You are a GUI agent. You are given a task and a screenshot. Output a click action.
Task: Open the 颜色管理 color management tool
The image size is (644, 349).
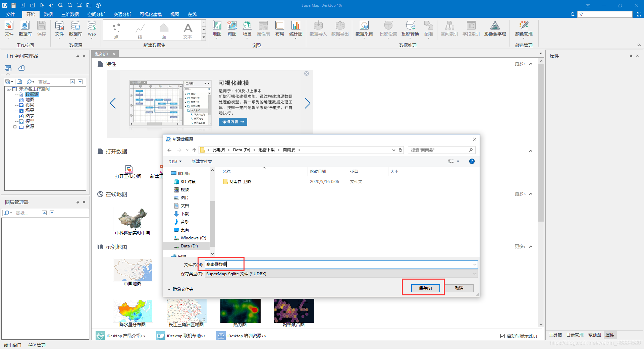tap(523, 30)
